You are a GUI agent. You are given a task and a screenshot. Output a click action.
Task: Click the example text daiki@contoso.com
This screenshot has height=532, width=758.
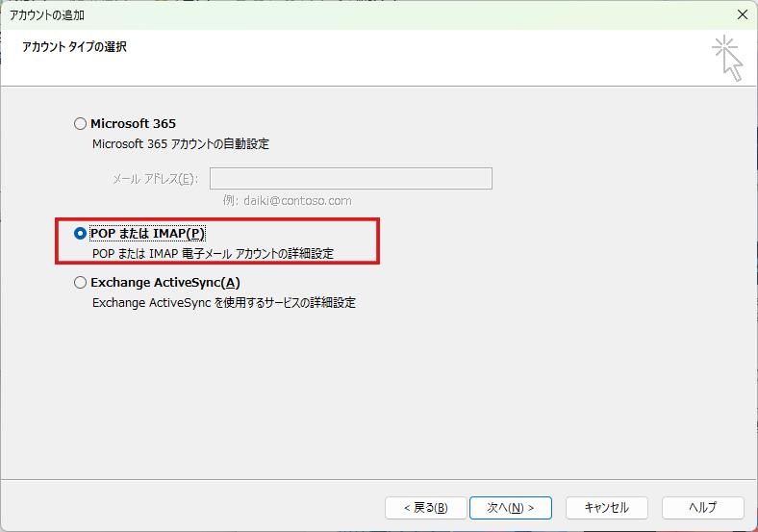pos(288,201)
